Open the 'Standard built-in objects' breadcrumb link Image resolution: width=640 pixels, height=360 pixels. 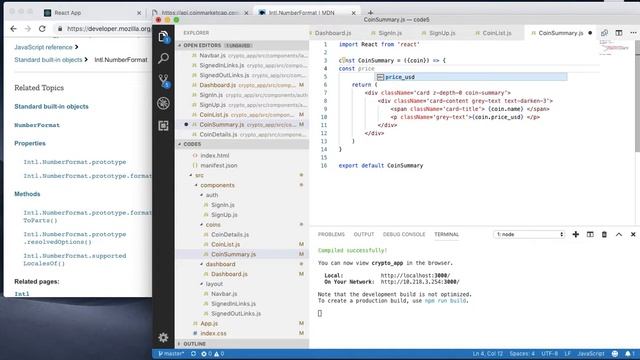coord(48,60)
